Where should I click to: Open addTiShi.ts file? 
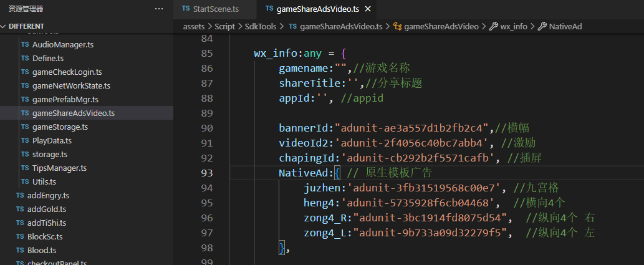point(46,223)
